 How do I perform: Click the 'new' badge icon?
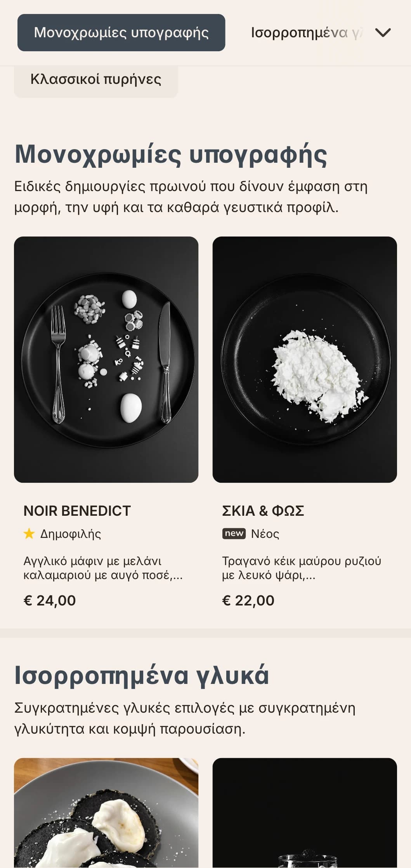pyautogui.click(x=234, y=534)
